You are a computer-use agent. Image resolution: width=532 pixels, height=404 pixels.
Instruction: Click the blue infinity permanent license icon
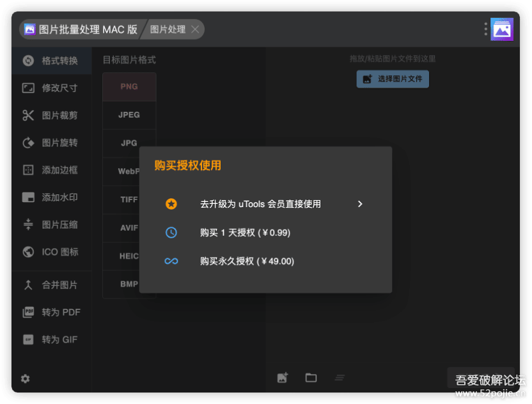click(171, 261)
